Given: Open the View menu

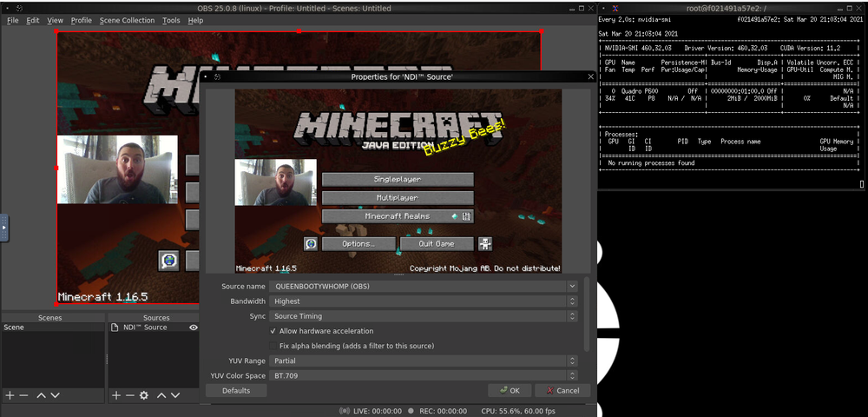Looking at the screenshot, I should tap(56, 20).
